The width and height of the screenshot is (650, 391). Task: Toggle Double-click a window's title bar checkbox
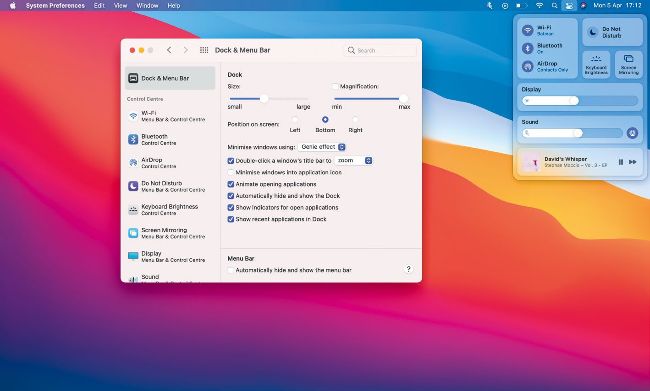(x=231, y=160)
